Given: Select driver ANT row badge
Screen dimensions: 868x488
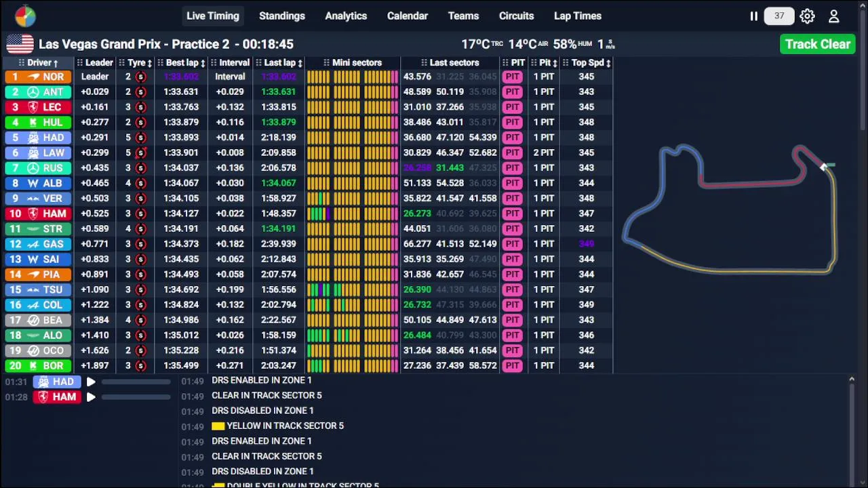Looking at the screenshot, I should click(39, 92).
